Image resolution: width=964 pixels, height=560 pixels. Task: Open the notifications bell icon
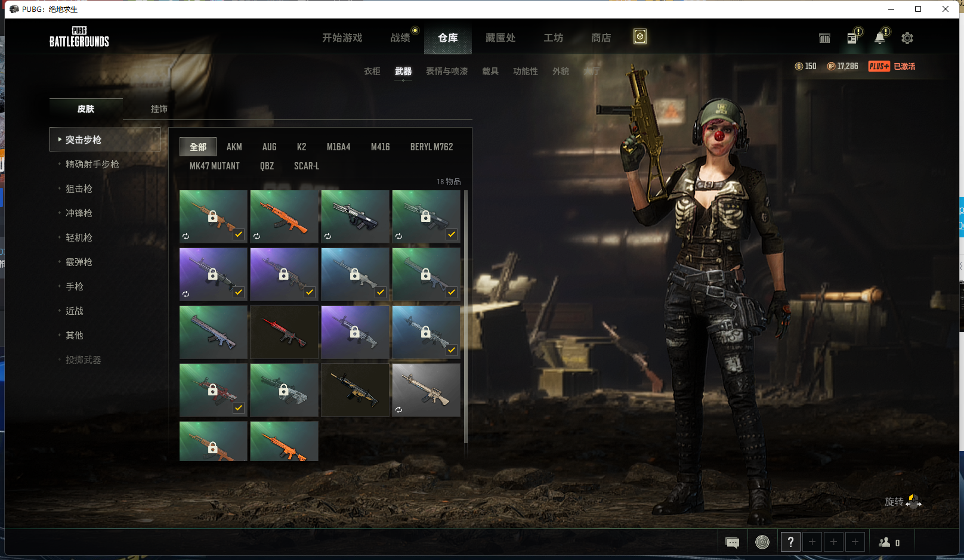(x=880, y=37)
